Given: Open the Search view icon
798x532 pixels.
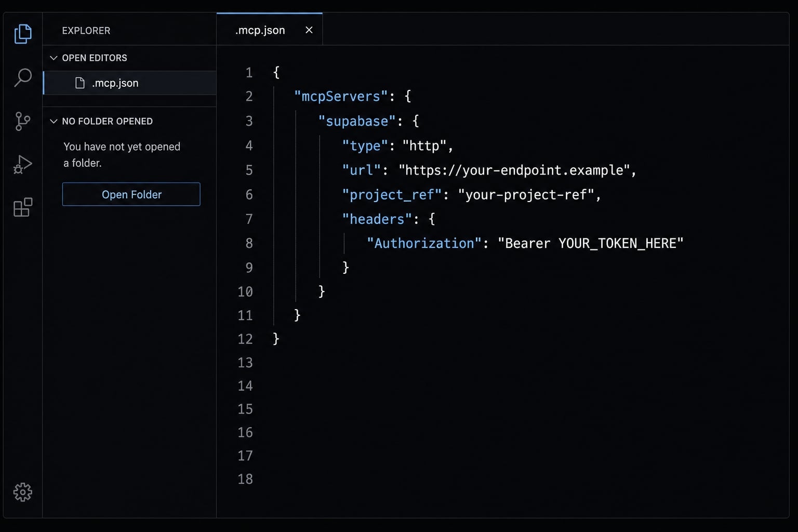Looking at the screenshot, I should (x=23, y=77).
